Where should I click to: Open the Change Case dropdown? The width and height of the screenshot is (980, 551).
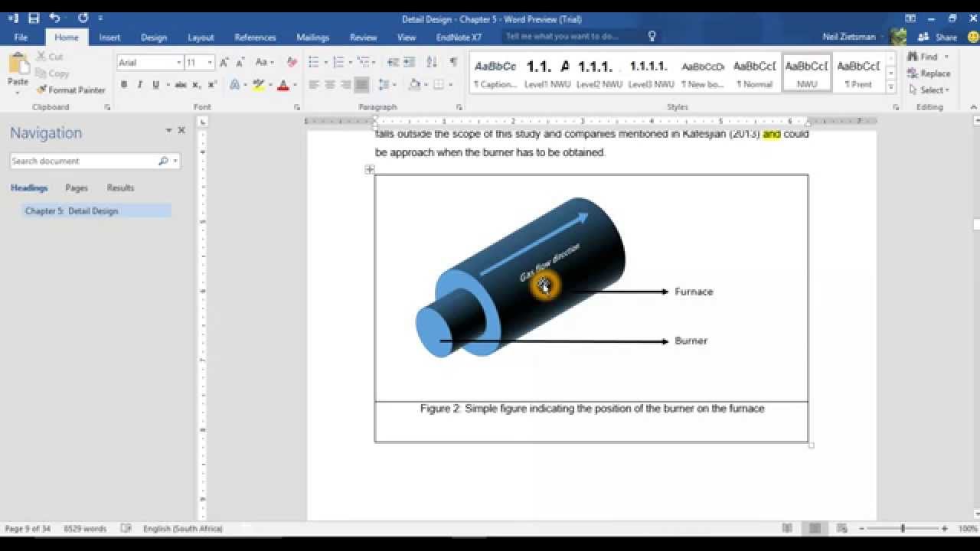pos(264,63)
